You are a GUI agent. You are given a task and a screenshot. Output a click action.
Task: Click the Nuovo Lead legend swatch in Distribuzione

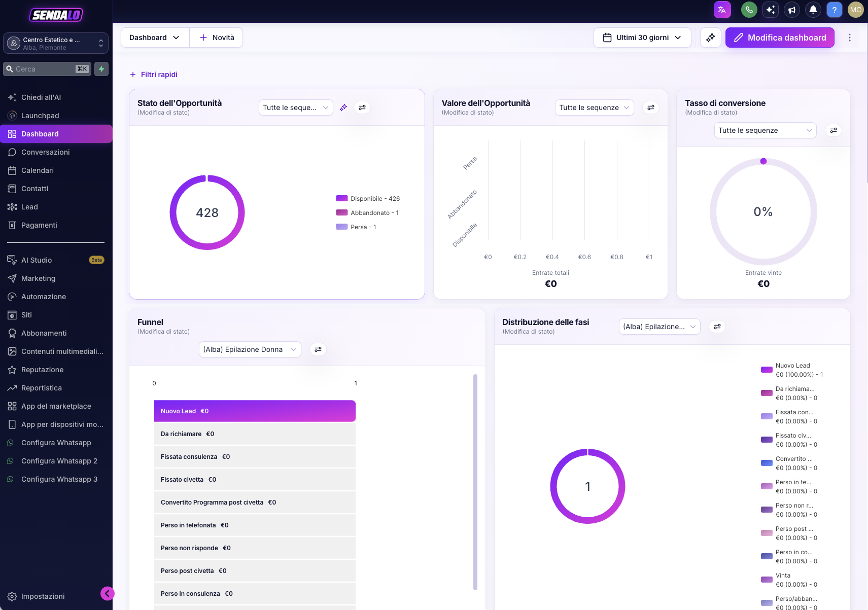tap(767, 370)
